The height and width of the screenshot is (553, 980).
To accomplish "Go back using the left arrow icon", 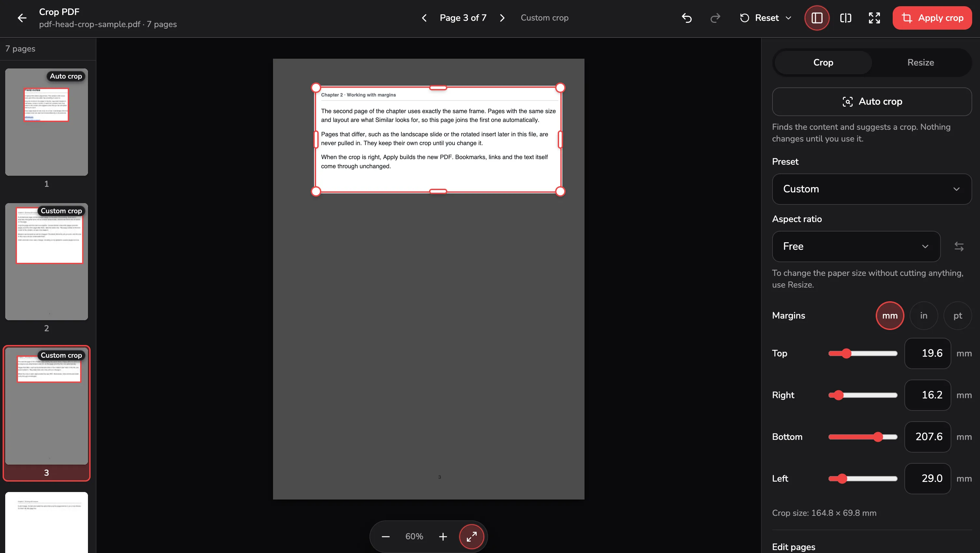I will [22, 18].
